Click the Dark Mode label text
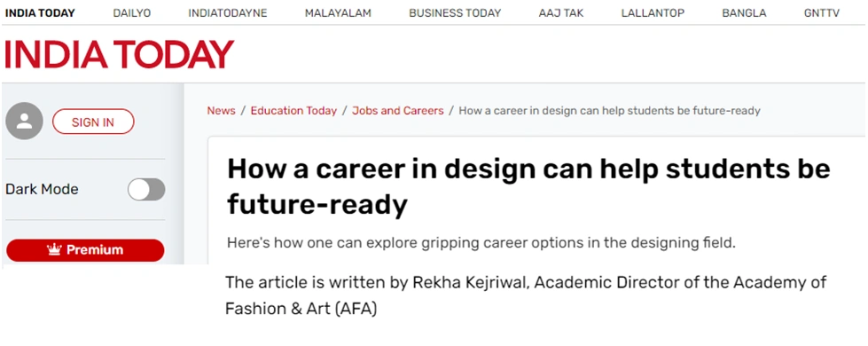Viewport: 868px width, 346px height. tap(42, 189)
